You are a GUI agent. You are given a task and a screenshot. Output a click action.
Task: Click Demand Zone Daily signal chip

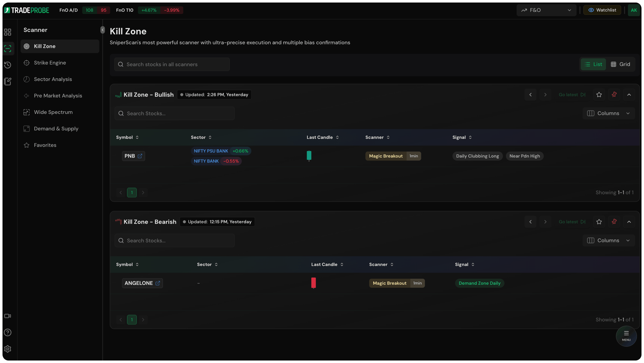pos(479,283)
